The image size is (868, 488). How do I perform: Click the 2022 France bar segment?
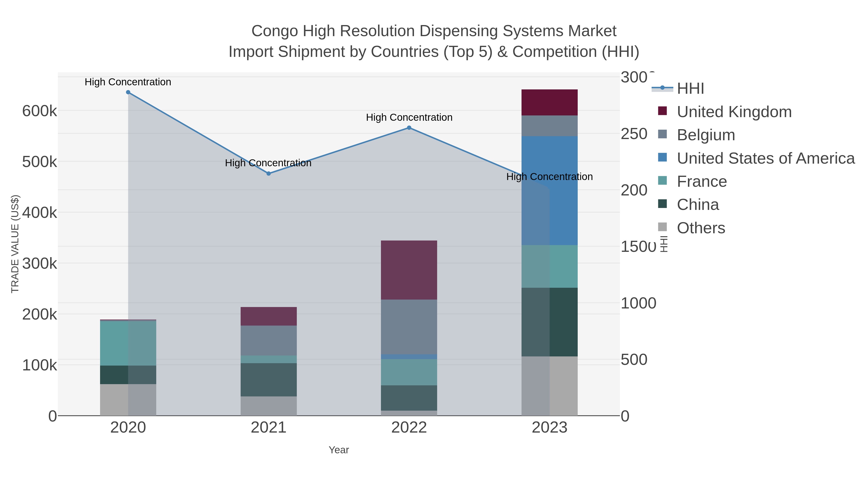tap(409, 372)
